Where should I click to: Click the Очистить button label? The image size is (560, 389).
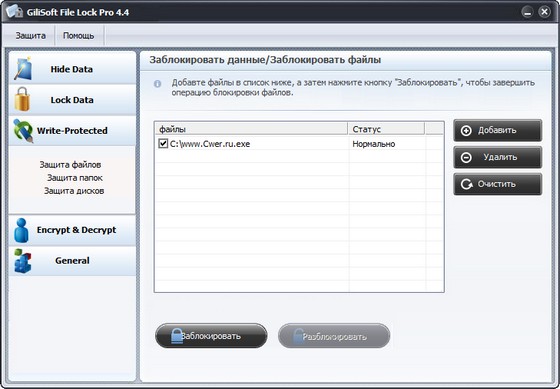click(x=497, y=184)
